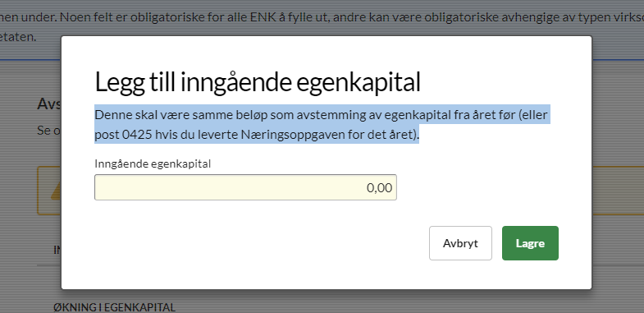The image size is (644, 313).
Task: Click the dimmed overlay beside the dialog
Action: coord(617,164)
